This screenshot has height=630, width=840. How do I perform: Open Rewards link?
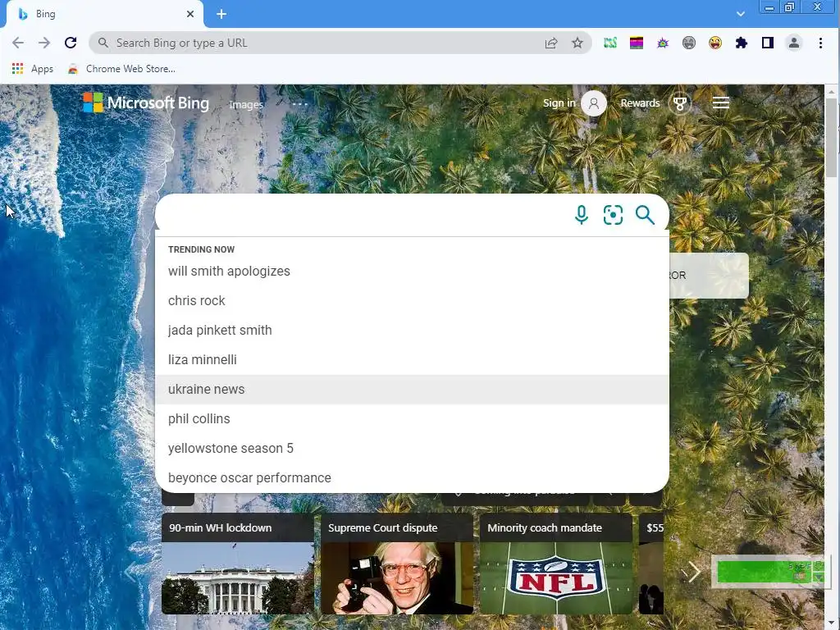pyautogui.click(x=640, y=103)
